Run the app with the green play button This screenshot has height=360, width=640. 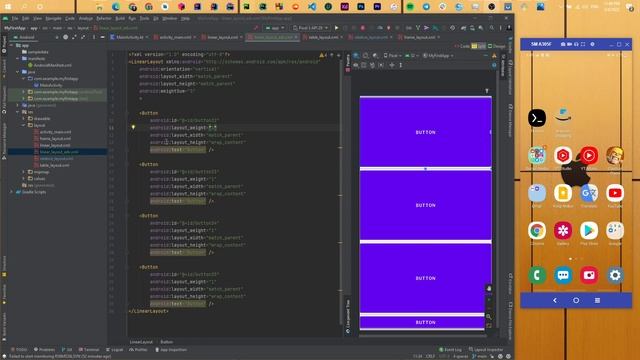(336, 28)
